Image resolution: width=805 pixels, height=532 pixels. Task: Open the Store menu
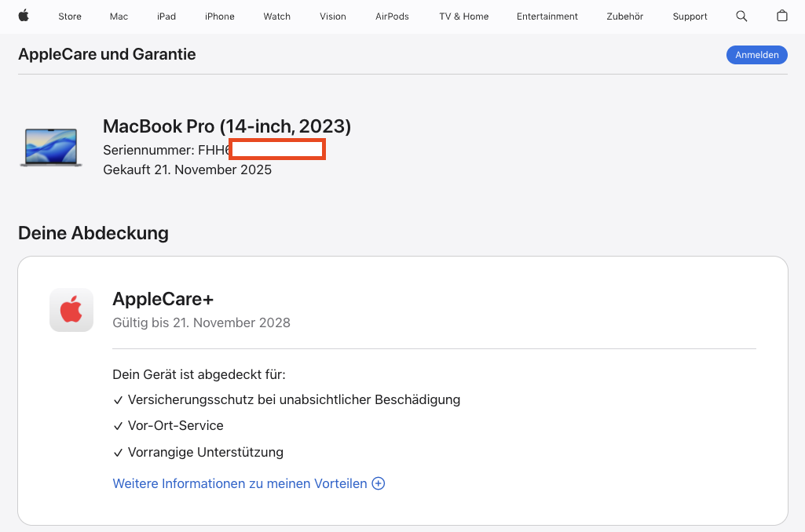click(x=70, y=16)
